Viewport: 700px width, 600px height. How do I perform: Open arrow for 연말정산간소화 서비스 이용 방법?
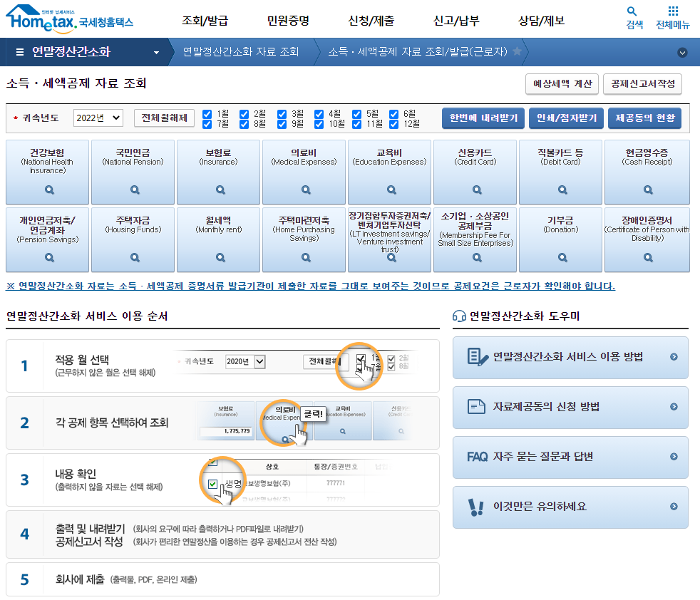click(x=674, y=357)
